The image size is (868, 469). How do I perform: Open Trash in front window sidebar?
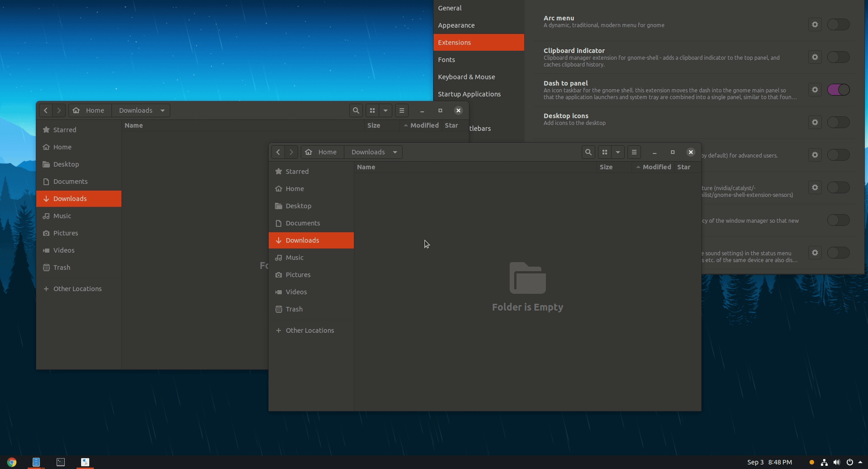311,309
